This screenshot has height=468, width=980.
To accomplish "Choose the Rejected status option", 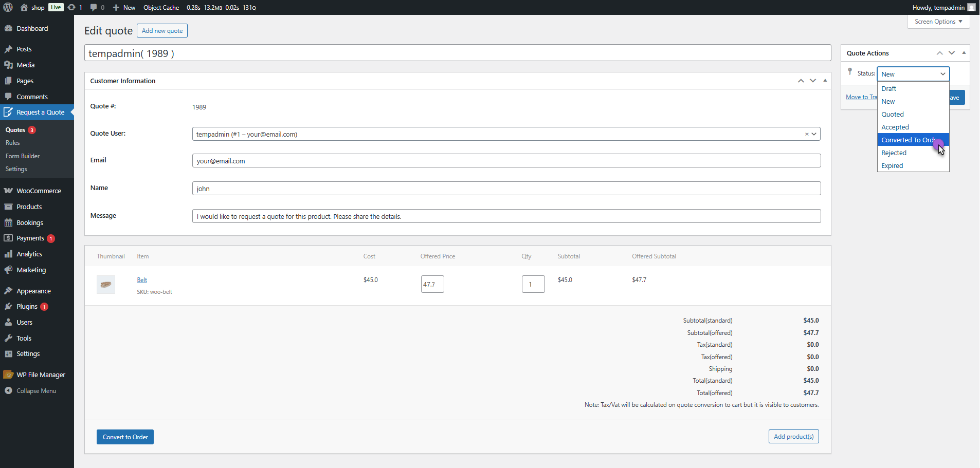I will click(894, 153).
